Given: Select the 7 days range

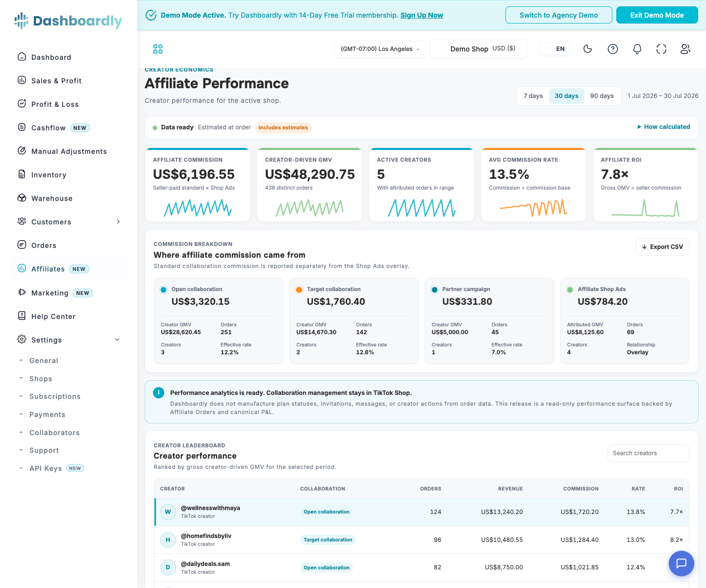Looking at the screenshot, I should point(533,96).
